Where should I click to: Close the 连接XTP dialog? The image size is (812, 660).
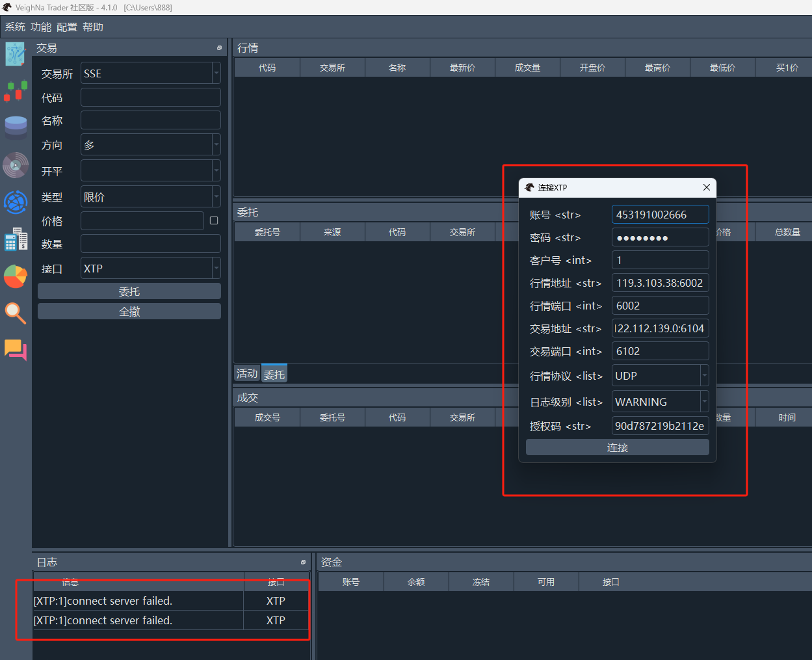[707, 187]
